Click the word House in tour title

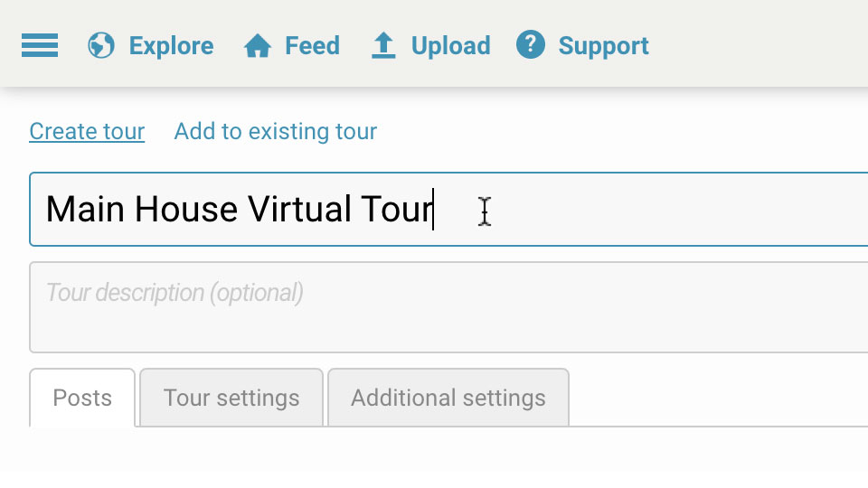coord(186,209)
